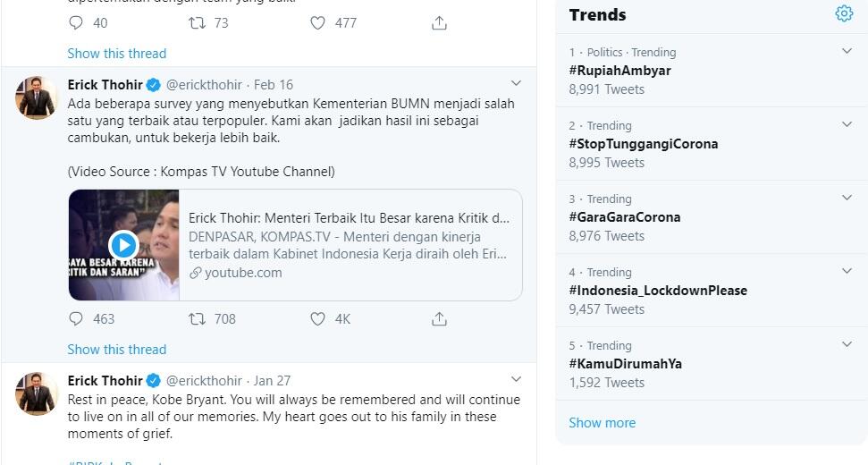This screenshot has height=465, width=868.
Task: Open Trends settings gear icon
Action: point(844,13)
